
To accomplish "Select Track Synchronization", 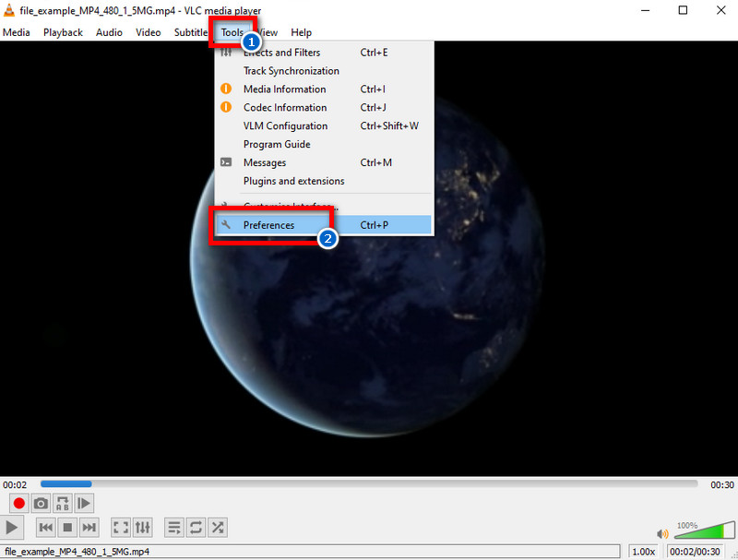I will coord(324,71).
